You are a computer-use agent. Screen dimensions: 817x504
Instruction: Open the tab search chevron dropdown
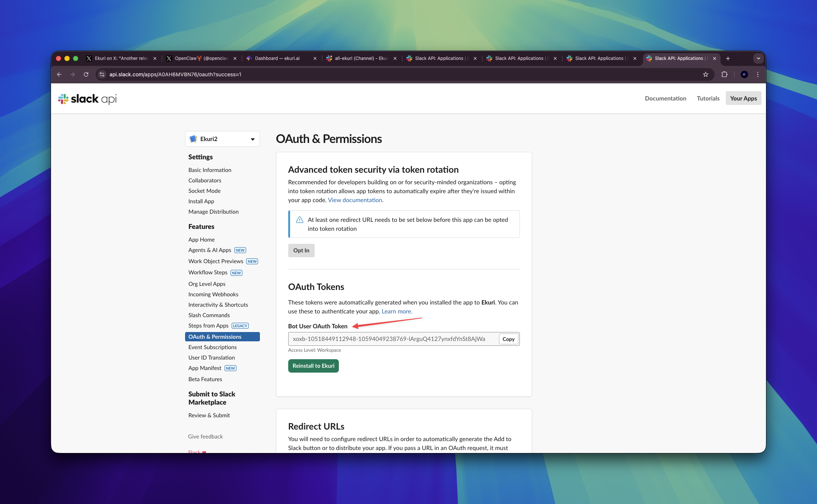tap(758, 58)
